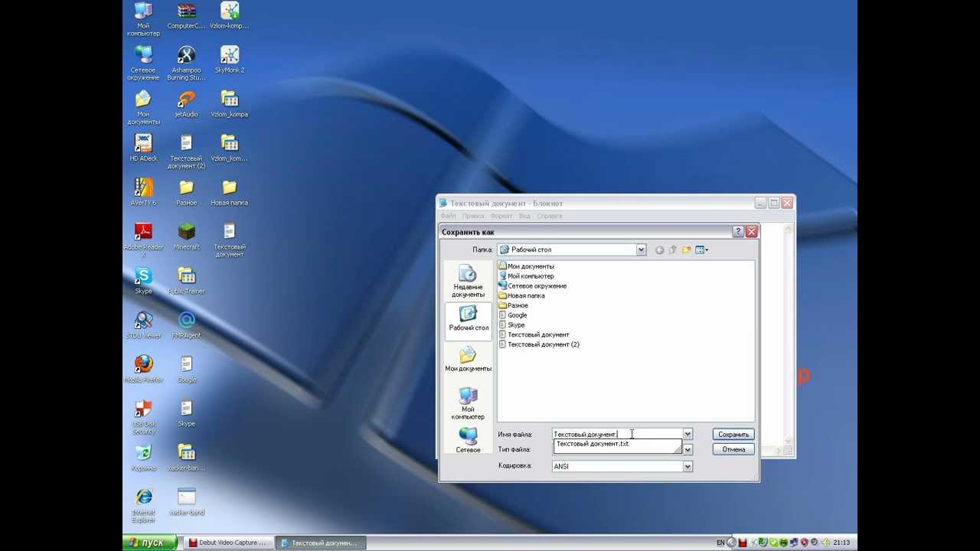Switch to Текстовый докумен... taskbar button
980x551 pixels.
pyautogui.click(x=320, y=543)
